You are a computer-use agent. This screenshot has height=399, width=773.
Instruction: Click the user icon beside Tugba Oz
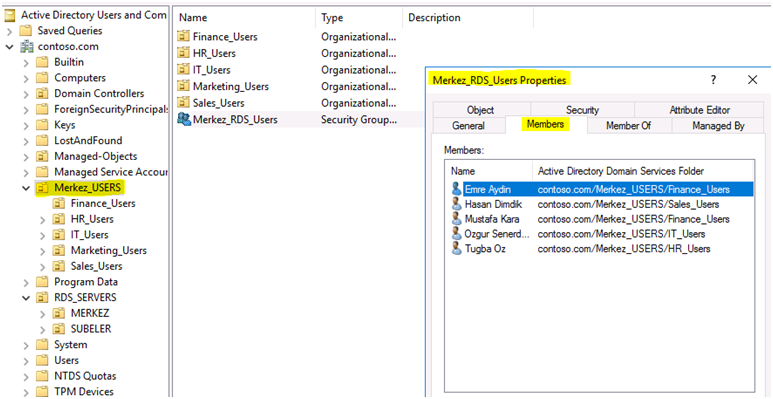tap(456, 248)
